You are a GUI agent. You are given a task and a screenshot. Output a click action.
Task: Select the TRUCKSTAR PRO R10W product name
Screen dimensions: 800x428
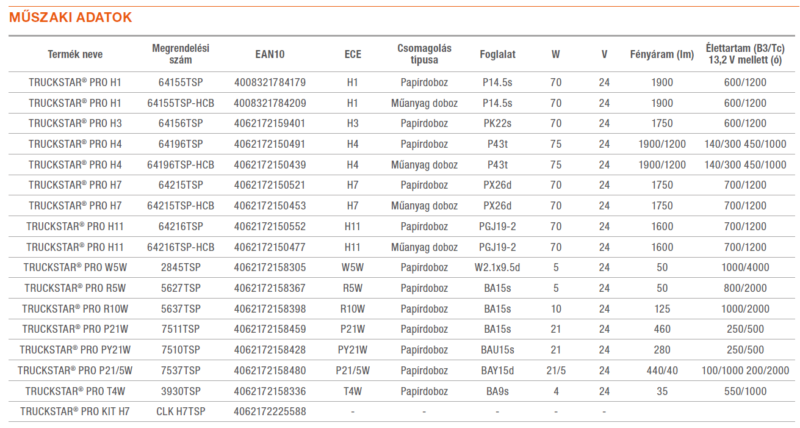click(75, 309)
